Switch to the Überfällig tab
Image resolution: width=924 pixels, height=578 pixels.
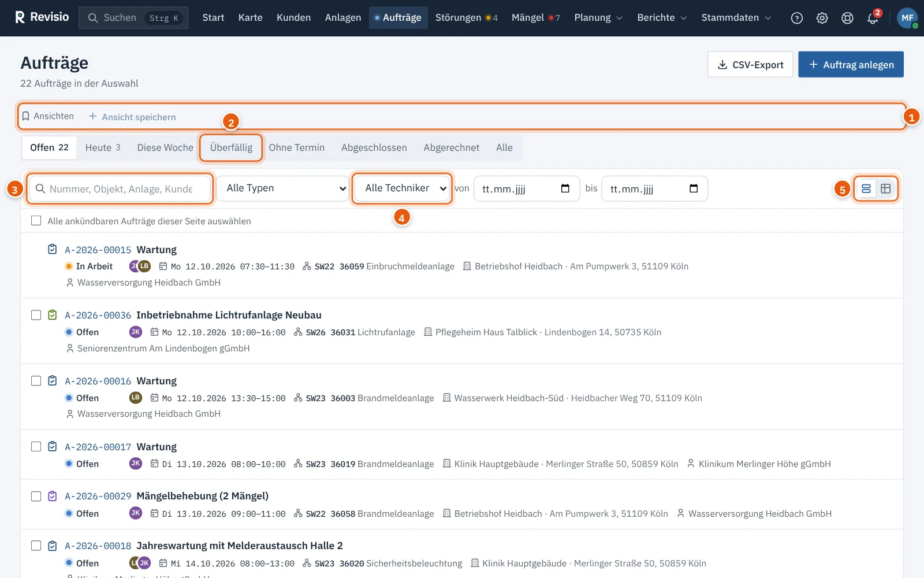coord(231,147)
